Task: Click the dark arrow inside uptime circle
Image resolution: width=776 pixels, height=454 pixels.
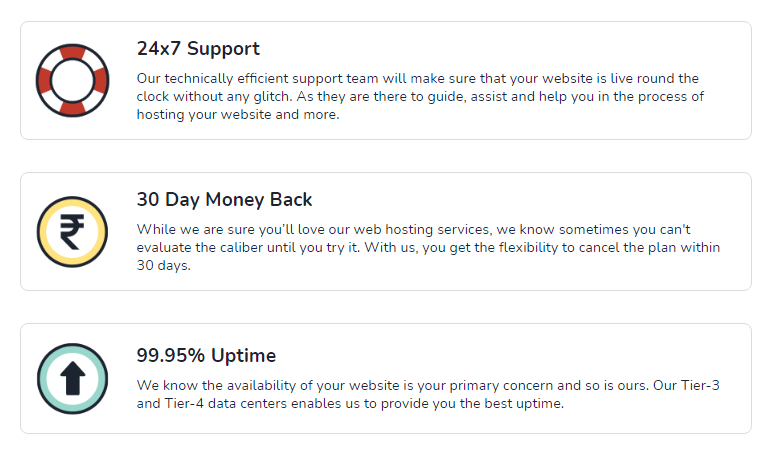Action: click(73, 378)
